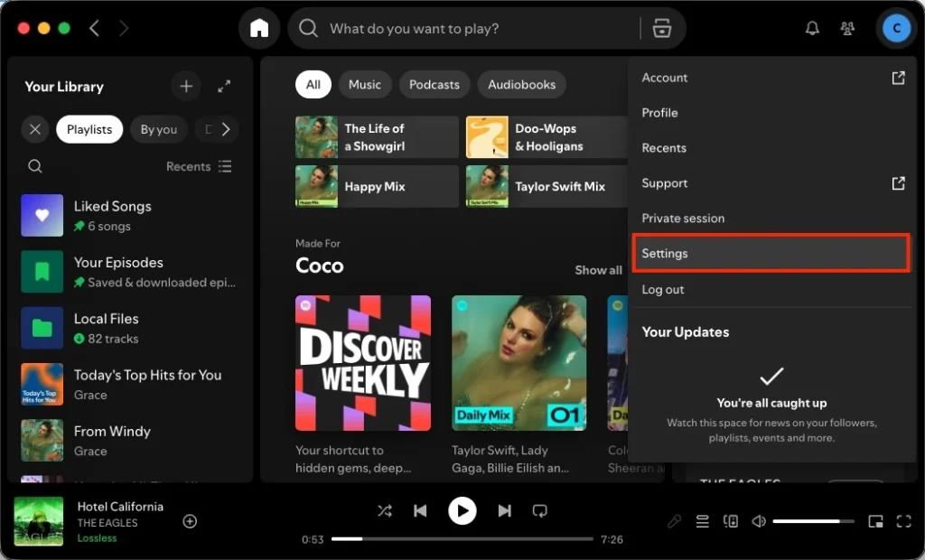Image resolution: width=925 pixels, height=560 pixels.
Task: Select Settings from the account menu
Action: pos(771,253)
